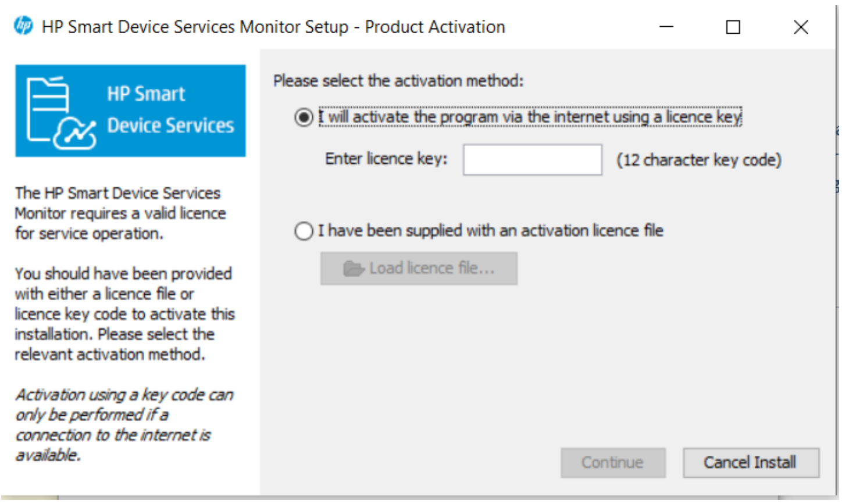Click the 'requires a valid licence' paragraph
Viewport: 842px width, 504px height.
tap(119, 213)
